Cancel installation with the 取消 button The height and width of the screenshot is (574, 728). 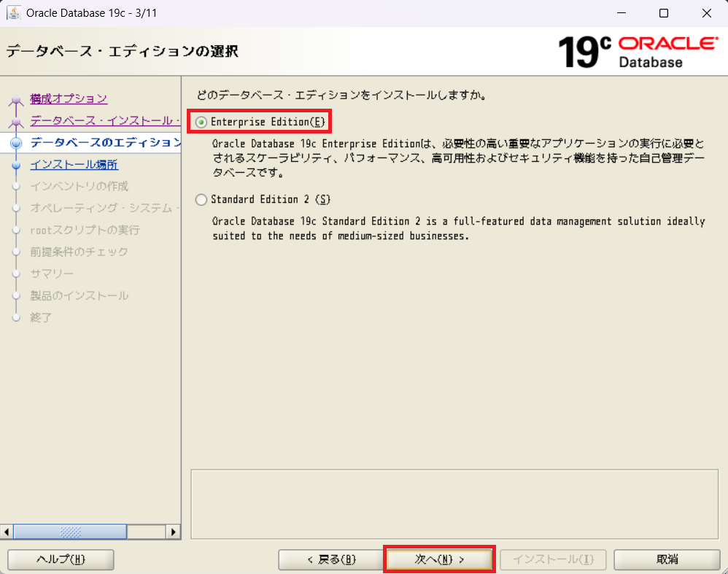pyautogui.click(x=667, y=559)
